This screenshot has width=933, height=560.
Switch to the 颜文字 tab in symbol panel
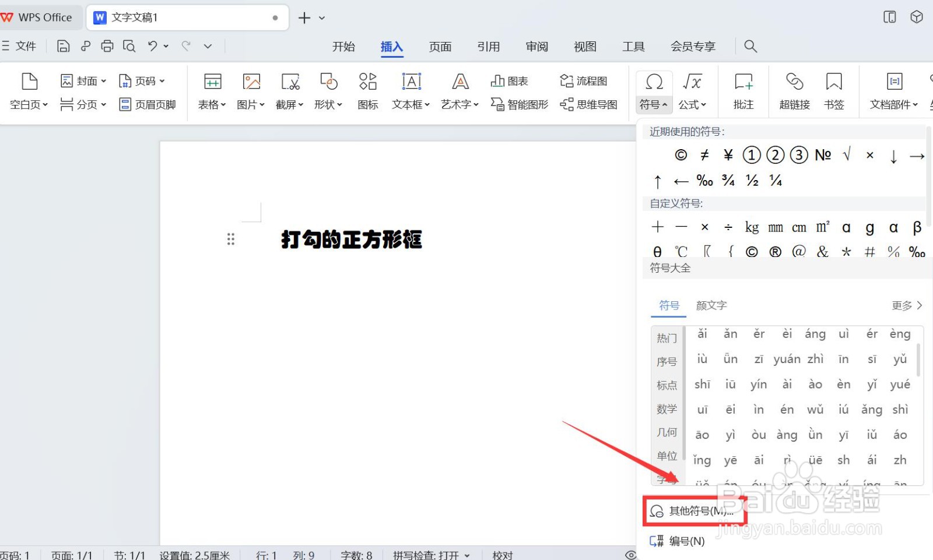click(711, 305)
